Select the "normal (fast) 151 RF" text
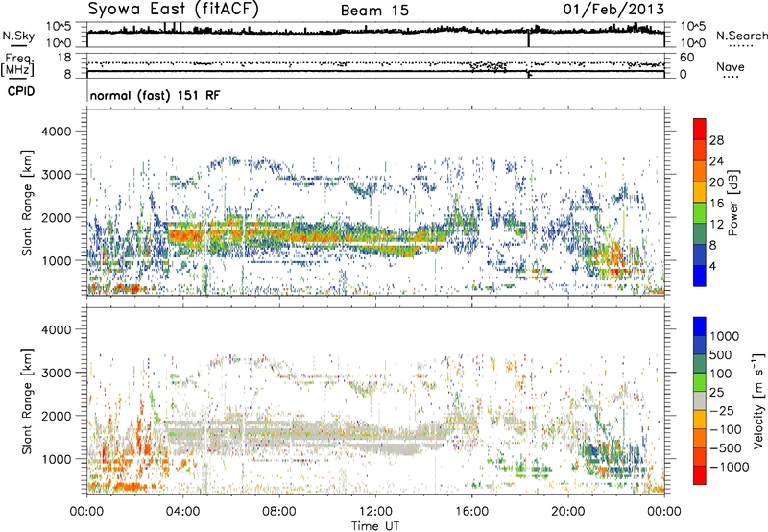 (156, 95)
